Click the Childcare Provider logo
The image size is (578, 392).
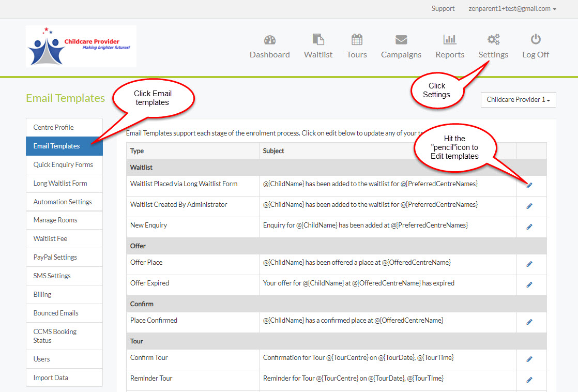click(x=81, y=47)
